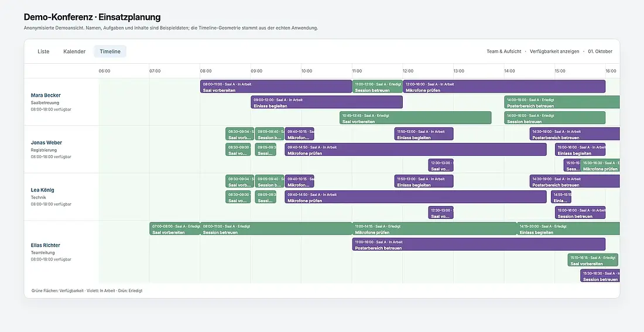Open Lea König's 15:00–16:00 Session betreuen

coord(580,213)
